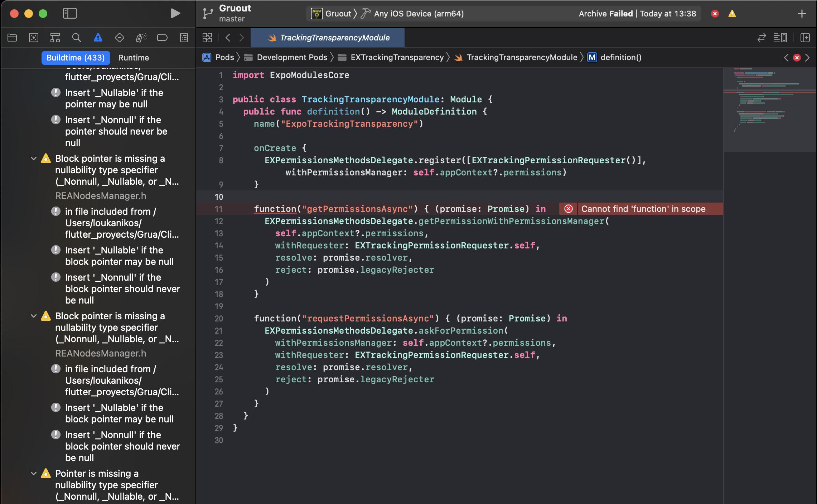
Task: Open the related items grid icon
Action: tap(207, 38)
